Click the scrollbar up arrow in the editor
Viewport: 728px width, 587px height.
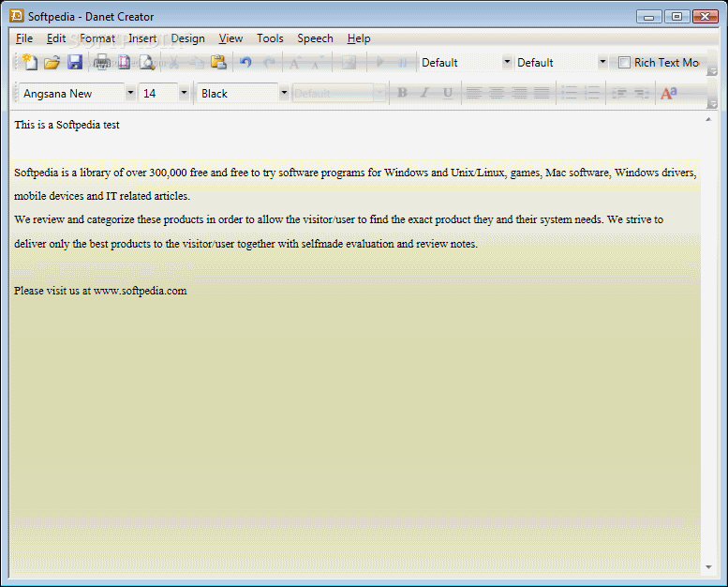708,119
